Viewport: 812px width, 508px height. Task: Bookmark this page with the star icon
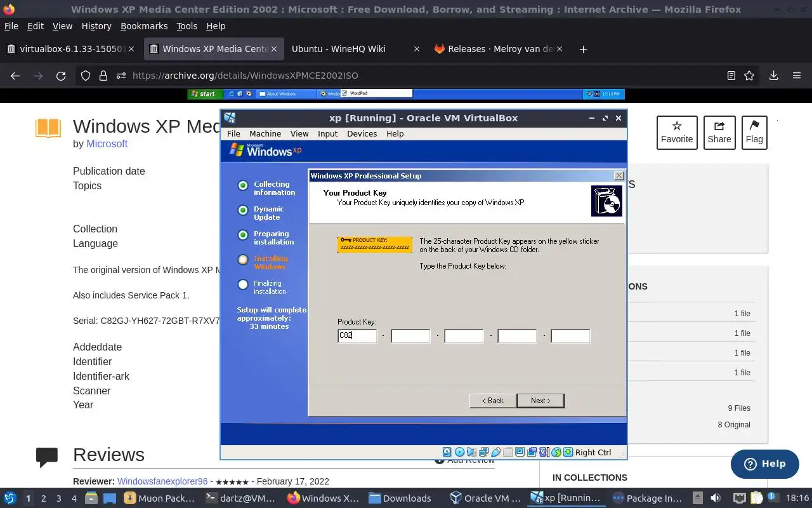[x=749, y=76]
